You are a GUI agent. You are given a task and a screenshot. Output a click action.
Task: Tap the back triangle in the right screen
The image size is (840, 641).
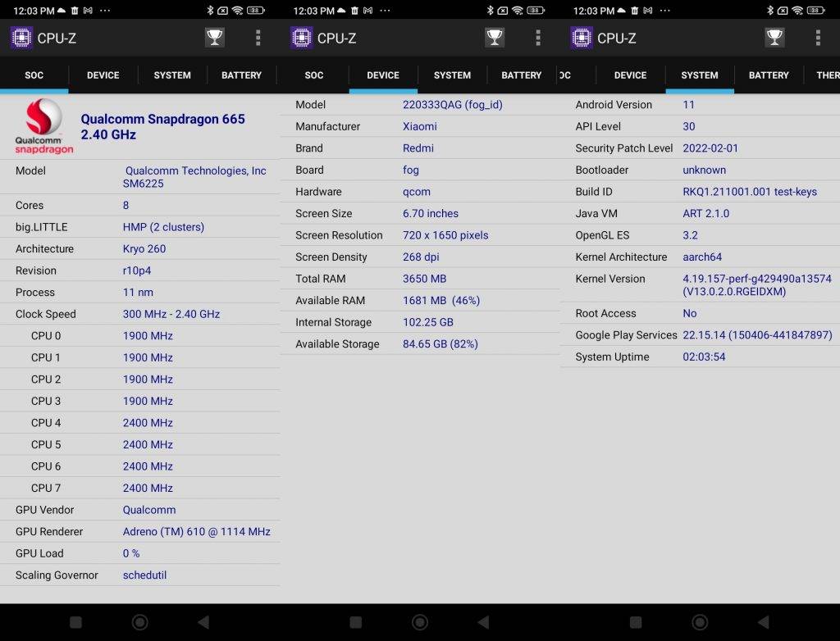click(764, 622)
